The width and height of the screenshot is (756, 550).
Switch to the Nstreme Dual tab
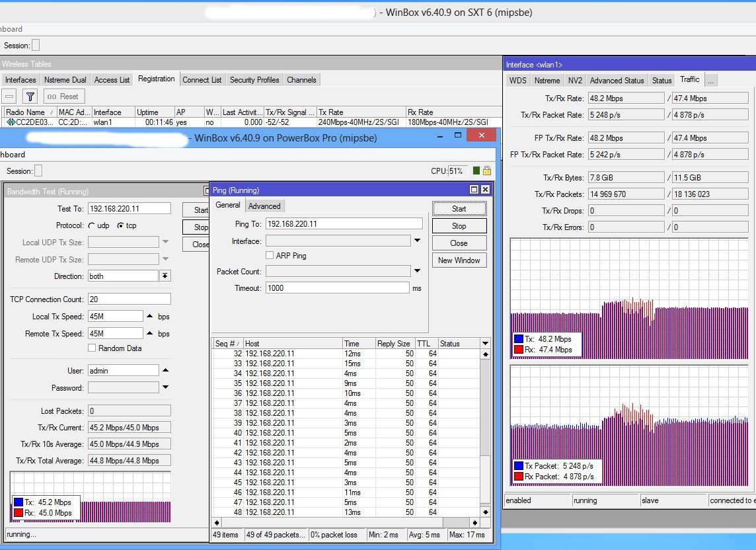click(x=65, y=79)
